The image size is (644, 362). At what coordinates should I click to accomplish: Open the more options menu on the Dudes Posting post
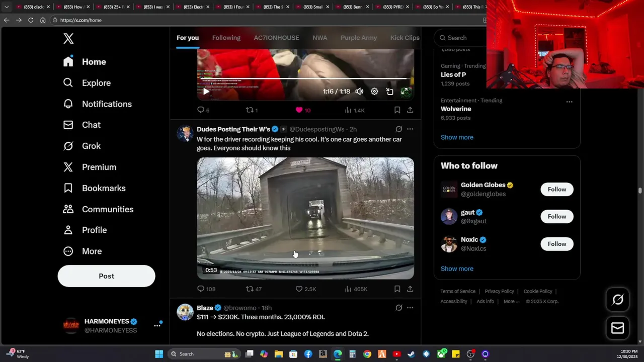point(410,129)
